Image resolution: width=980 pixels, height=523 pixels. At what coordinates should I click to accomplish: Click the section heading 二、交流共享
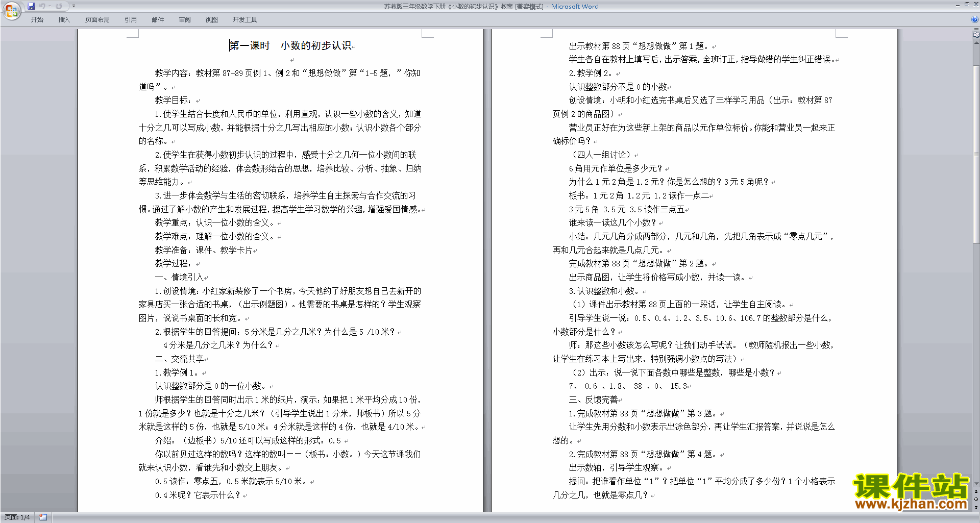pyautogui.click(x=180, y=359)
